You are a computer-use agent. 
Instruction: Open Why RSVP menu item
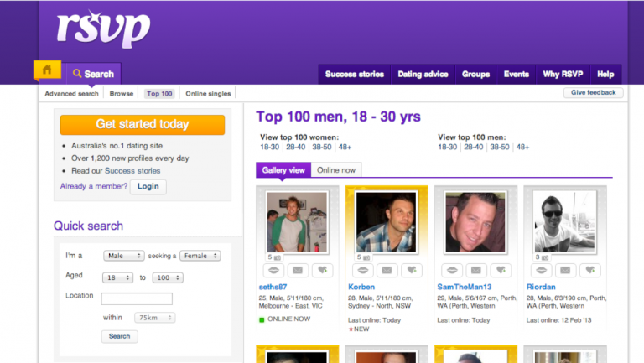(x=563, y=75)
